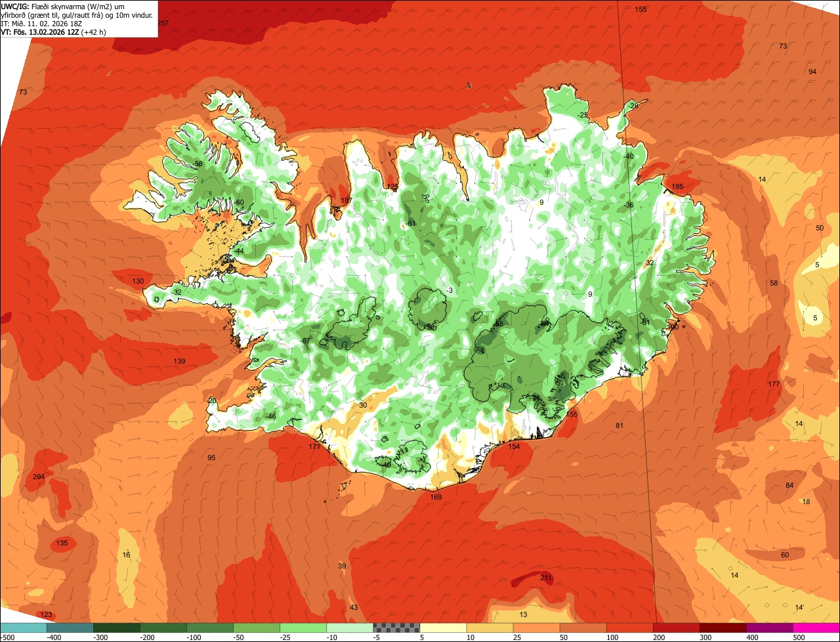840x642 pixels.
Task: Click the legend label '400'
Action: [752, 637]
